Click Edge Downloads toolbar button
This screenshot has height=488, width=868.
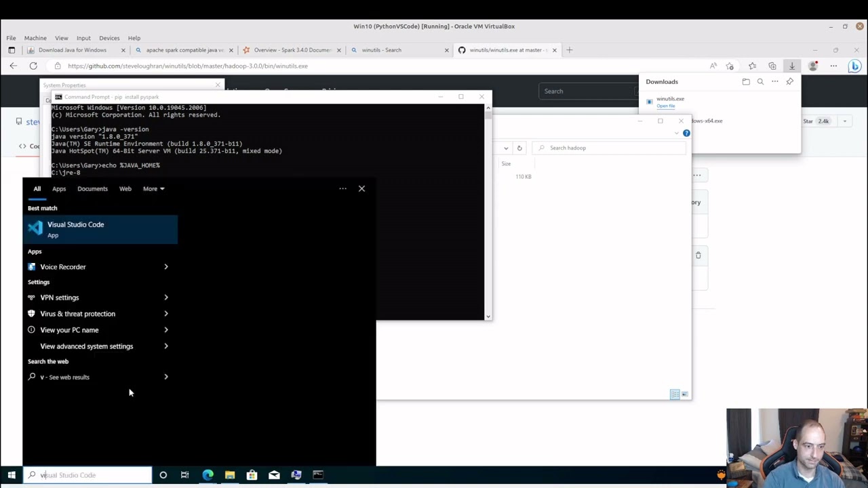coord(792,66)
